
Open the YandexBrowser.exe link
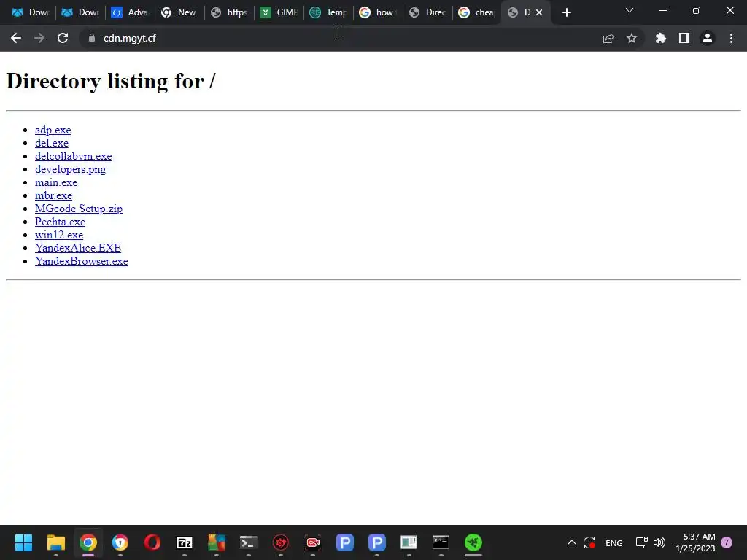click(x=82, y=261)
